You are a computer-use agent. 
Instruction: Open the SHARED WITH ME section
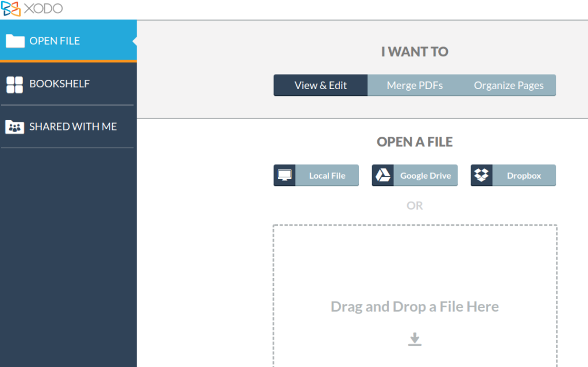(72, 126)
